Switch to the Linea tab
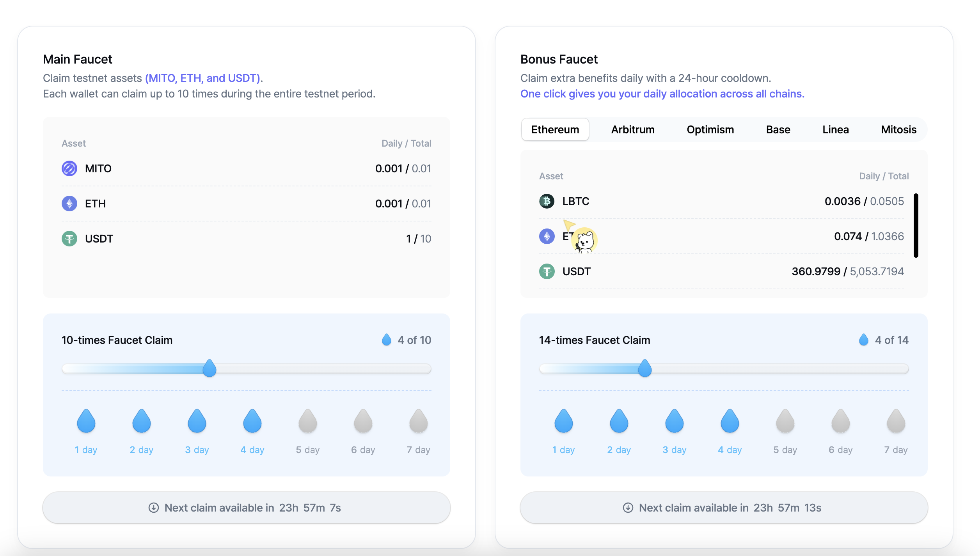This screenshot has height=556, width=980. (x=835, y=129)
